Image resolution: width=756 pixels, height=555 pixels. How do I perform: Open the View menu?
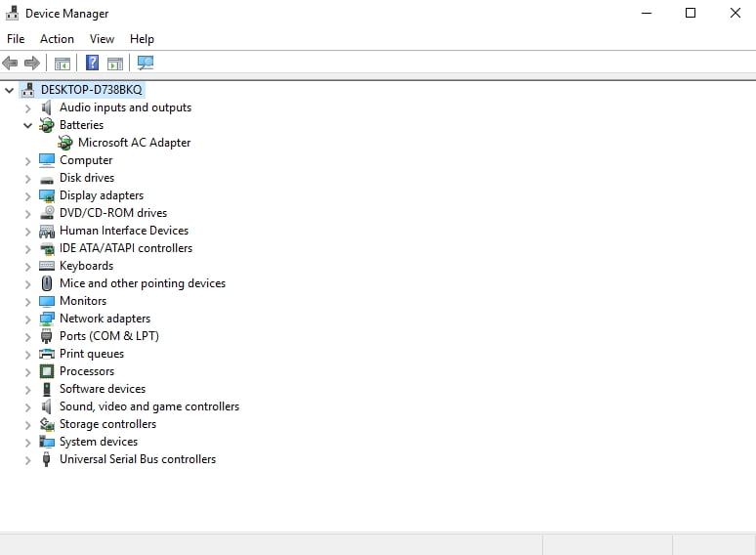(102, 39)
